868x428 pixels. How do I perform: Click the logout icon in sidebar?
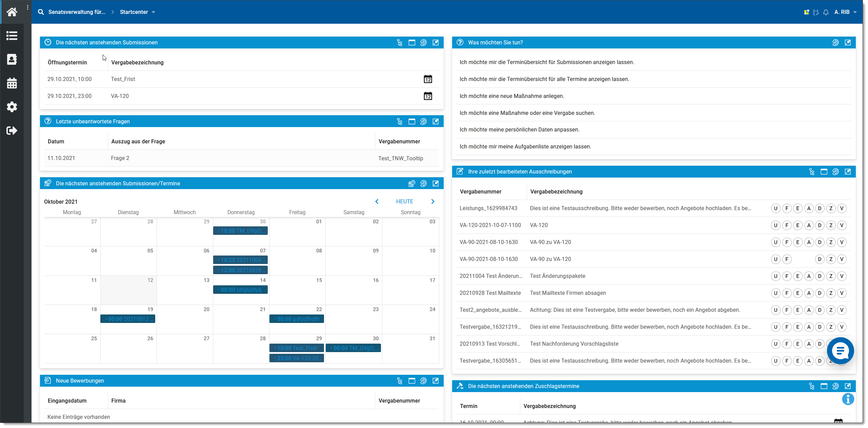pos(12,130)
